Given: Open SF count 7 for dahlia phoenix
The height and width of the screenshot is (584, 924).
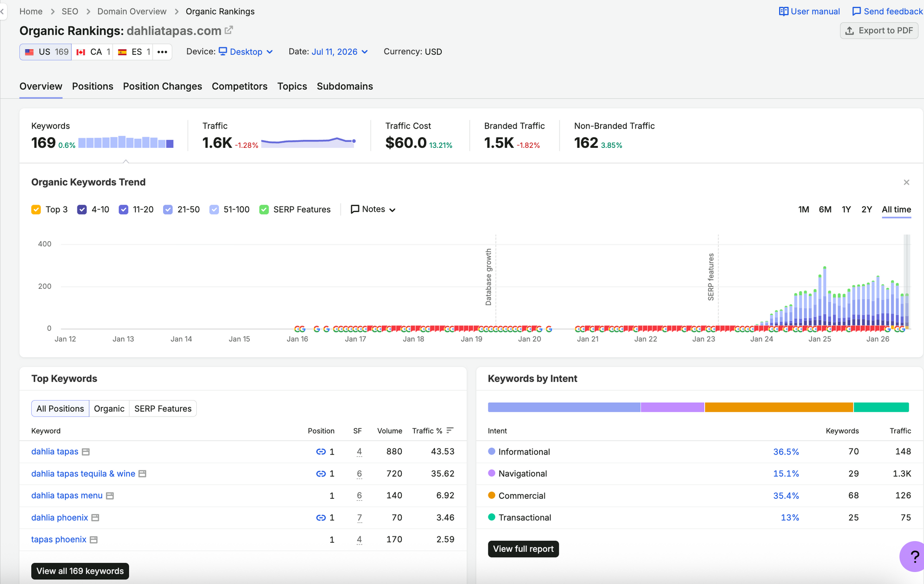Looking at the screenshot, I should pos(359,518).
